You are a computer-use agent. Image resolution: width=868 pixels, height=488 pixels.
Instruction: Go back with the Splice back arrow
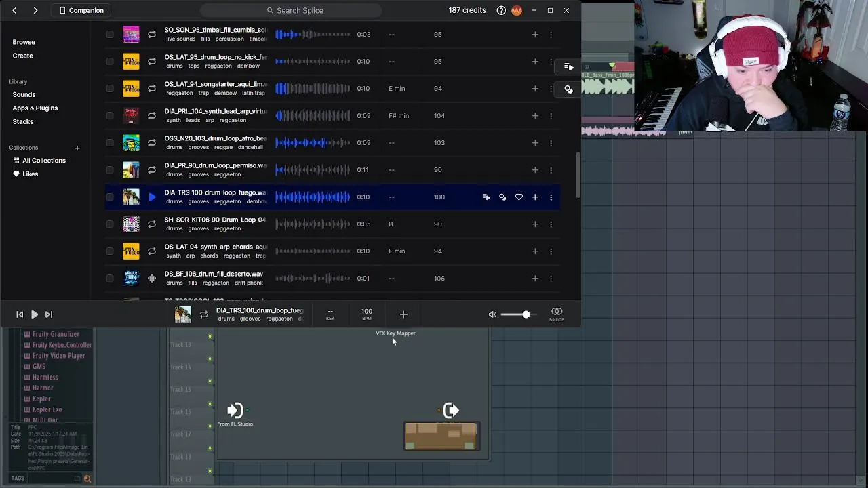[x=14, y=10]
